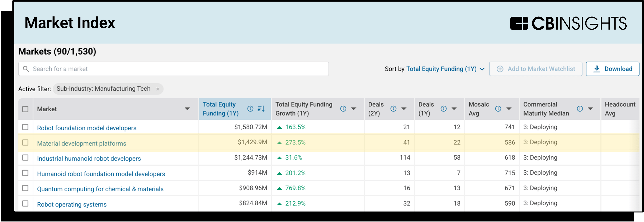The height and width of the screenshot is (222, 644).
Task: Remove the Manufacturing Tech sub-industry filter
Action: 157,89
